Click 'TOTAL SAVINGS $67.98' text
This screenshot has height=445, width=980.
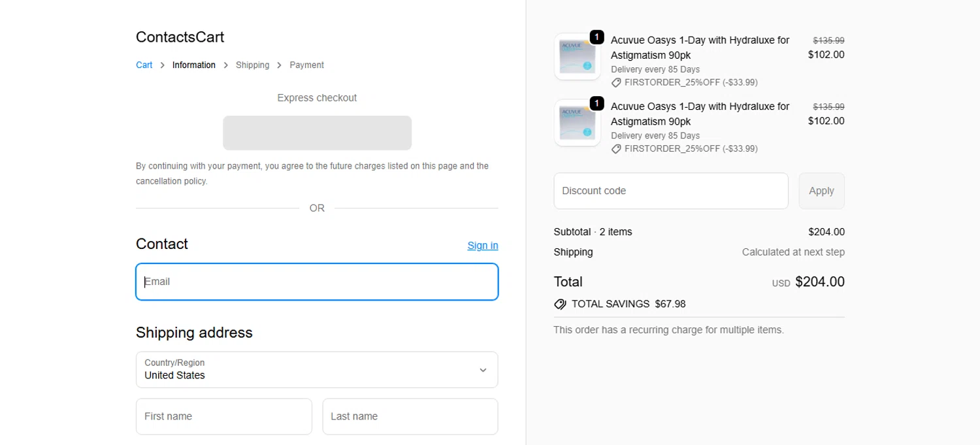(x=629, y=304)
